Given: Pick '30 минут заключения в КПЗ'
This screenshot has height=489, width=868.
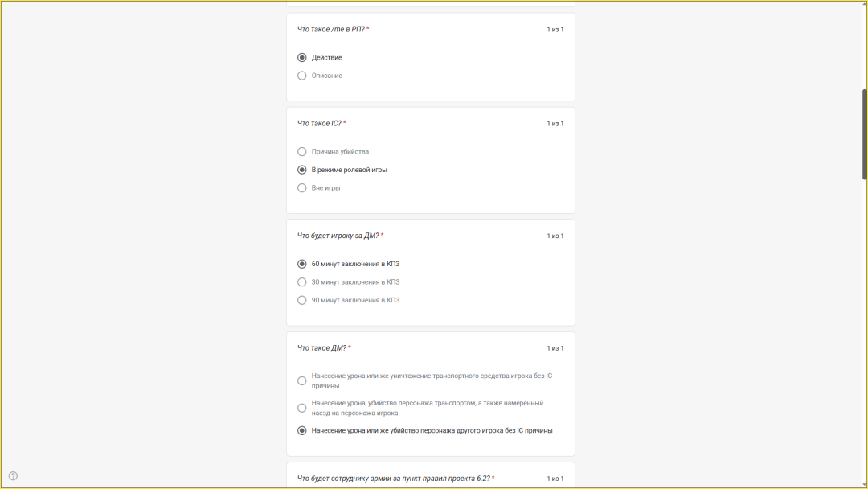Looking at the screenshot, I should [x=302, y=282].
